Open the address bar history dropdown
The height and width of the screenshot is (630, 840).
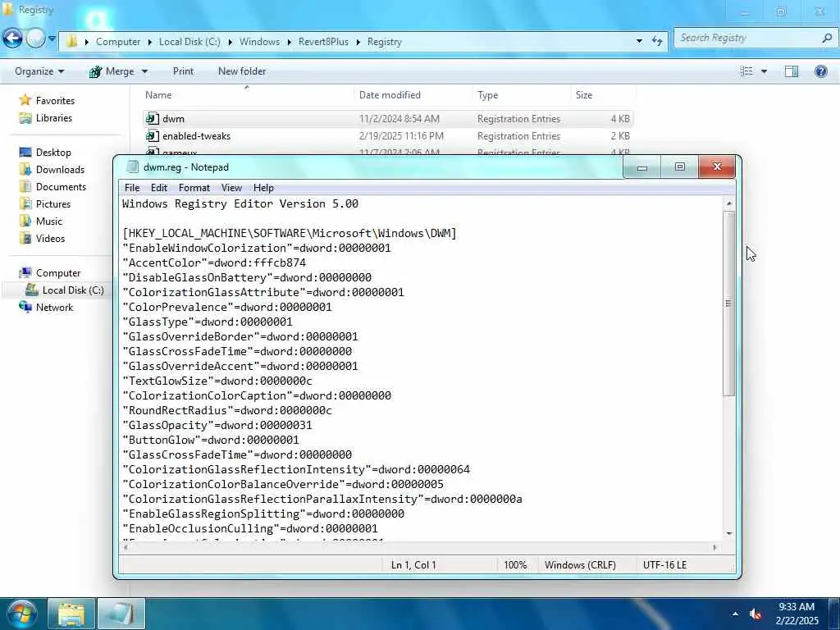pos(639,41)
